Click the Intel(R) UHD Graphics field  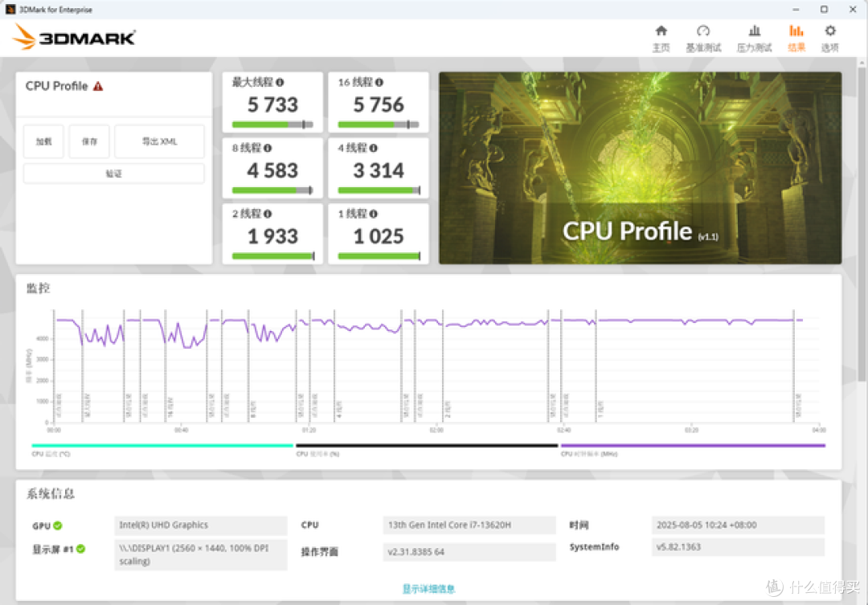pos(201,525)
